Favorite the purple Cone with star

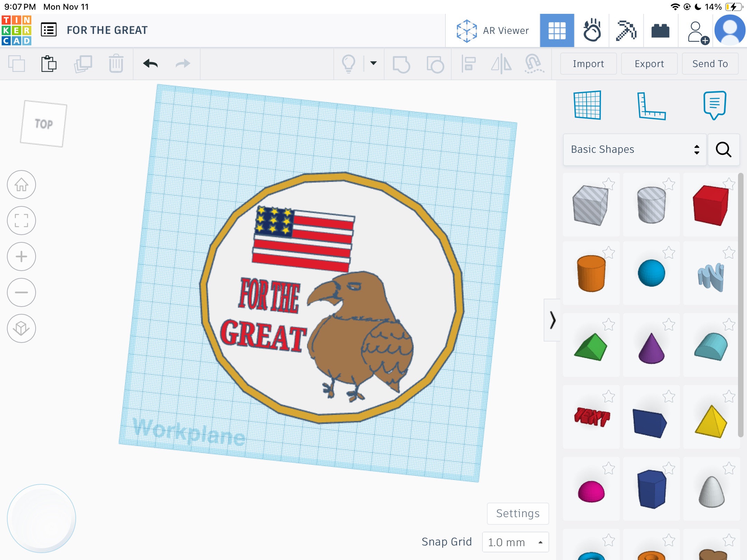coord(669,325)
